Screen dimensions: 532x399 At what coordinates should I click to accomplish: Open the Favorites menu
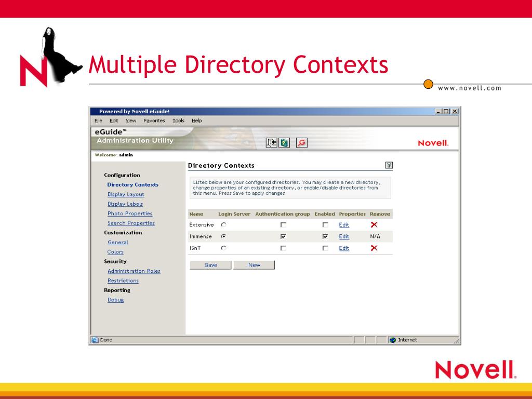[154, 121]
